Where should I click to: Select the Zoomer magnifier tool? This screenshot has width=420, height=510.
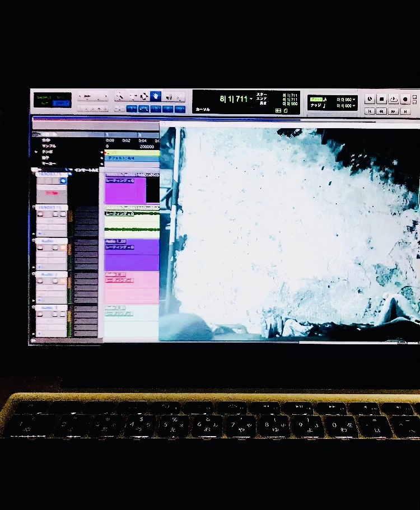[120, 97]
